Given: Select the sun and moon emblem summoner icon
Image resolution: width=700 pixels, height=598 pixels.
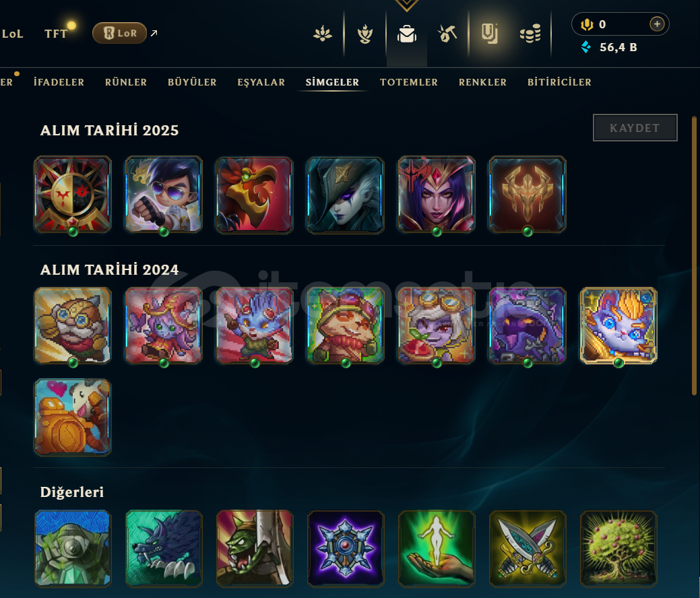Looking at the screenshot, I should [x=73, y=194].
